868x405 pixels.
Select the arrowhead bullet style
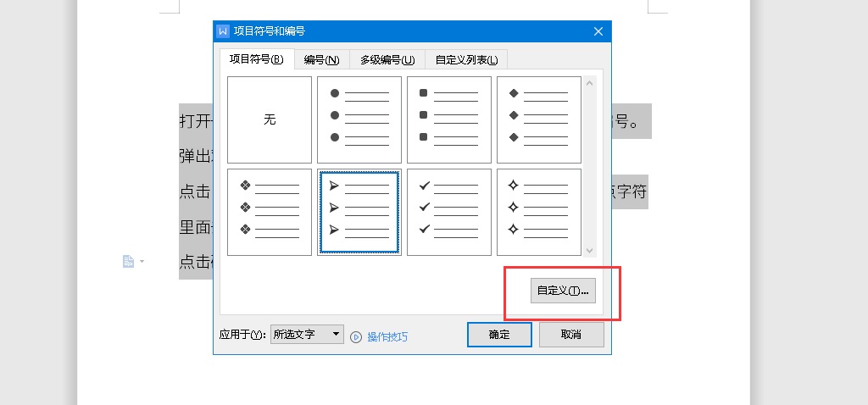pos(359,212)
